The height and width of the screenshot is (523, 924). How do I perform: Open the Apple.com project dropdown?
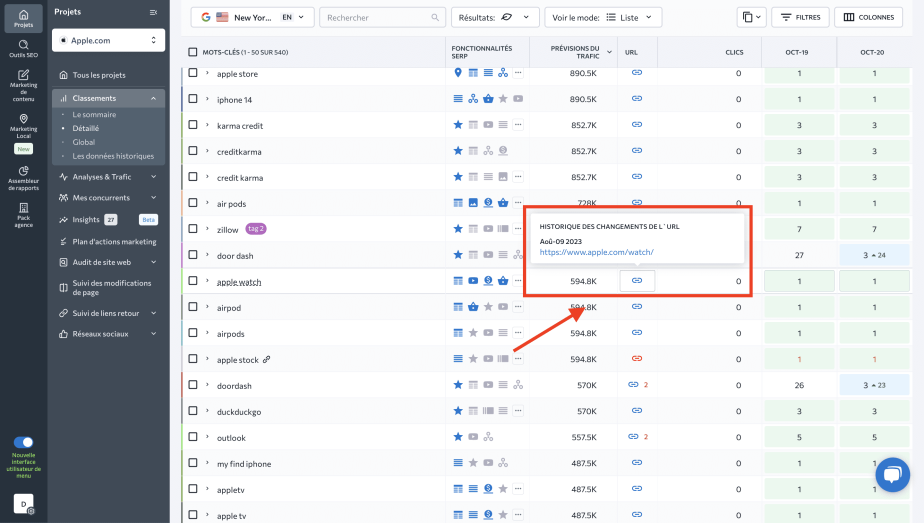click(x=108, y=40)
